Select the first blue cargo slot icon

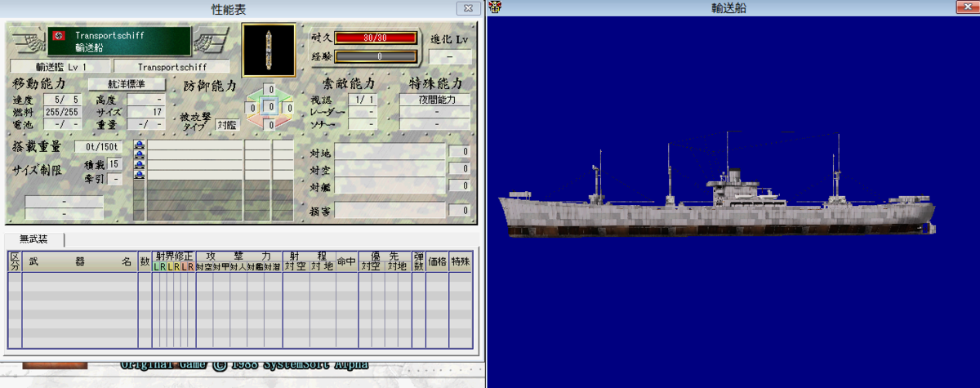(x=139, y=145)
